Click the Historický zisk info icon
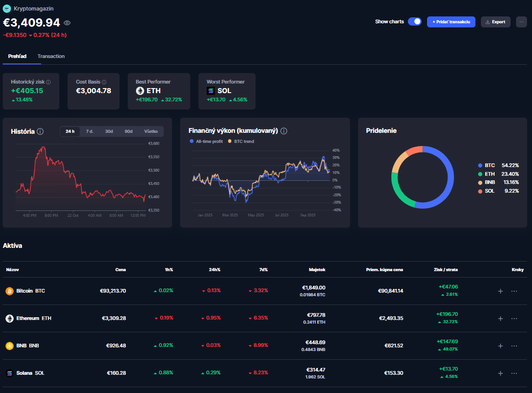 (x=48, y=82)
